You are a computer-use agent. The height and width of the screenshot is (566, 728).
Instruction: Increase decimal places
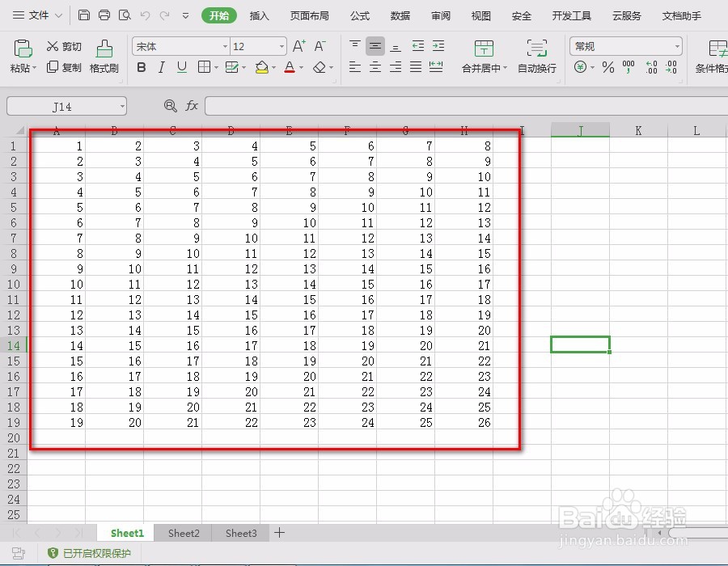coord(651,67)
